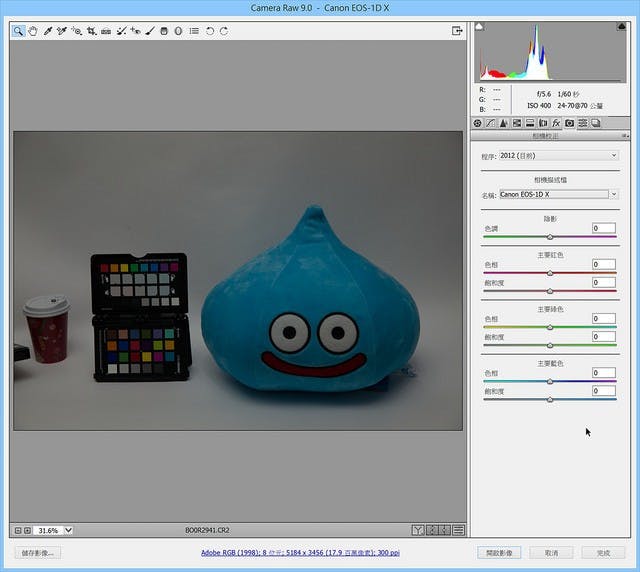Click the red primary hue slider

550,273
